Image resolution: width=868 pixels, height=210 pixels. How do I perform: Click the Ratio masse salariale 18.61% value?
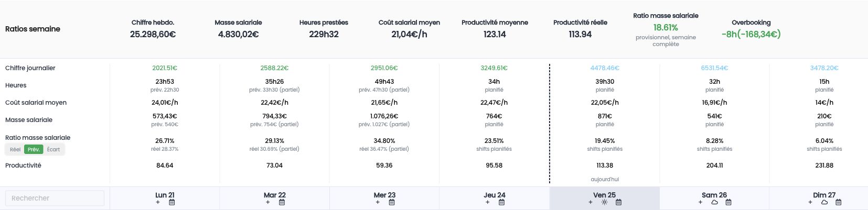(x=666, y=27)
